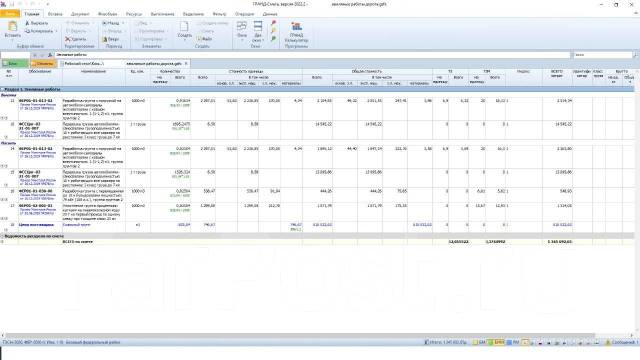Viewport: 640px width, 360px height.
Task: Click the Количество column header
Action: (x=170, y=71)
